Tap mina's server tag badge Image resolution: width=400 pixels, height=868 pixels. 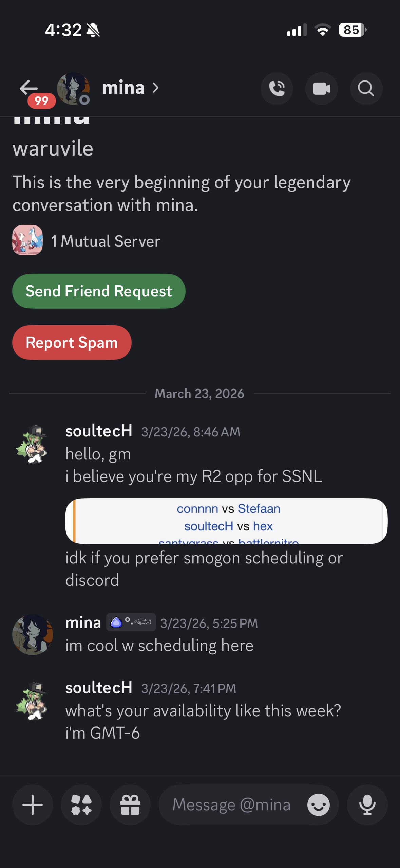click(131, 622)
